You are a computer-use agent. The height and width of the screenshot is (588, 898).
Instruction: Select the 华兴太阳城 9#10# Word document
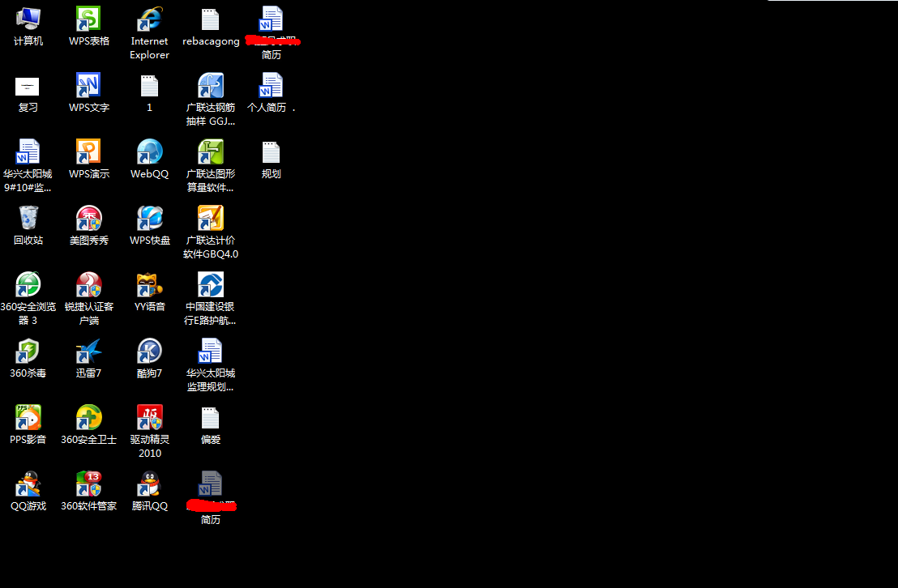pos(28,151)
